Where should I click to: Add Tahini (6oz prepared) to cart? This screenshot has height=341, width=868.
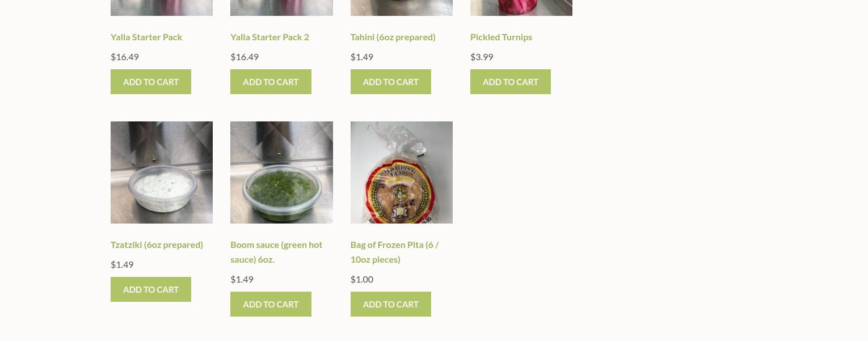pyautogui.click(x=391, y=82)
